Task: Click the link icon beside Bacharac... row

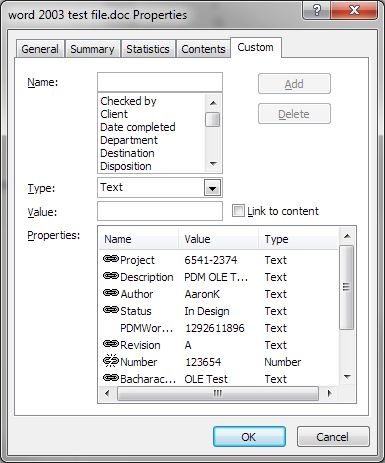Action: click(111, 377)
